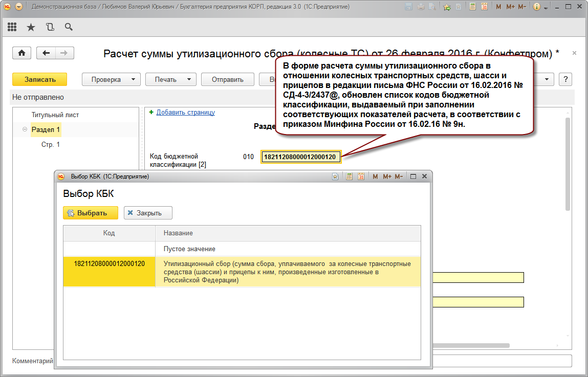
Task: Click the info icon in title bar
Action: [536, 7]
